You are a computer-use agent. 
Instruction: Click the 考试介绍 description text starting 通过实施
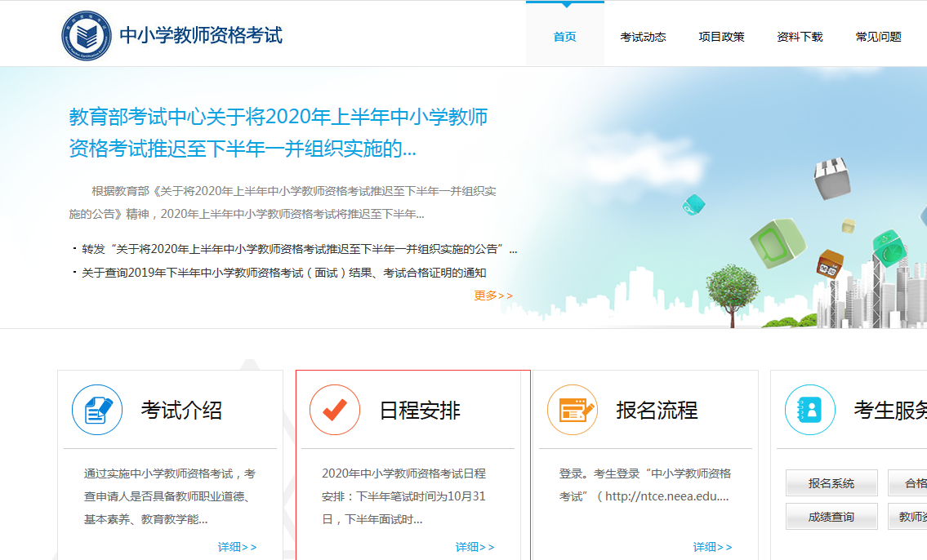[x=170, y=496]
